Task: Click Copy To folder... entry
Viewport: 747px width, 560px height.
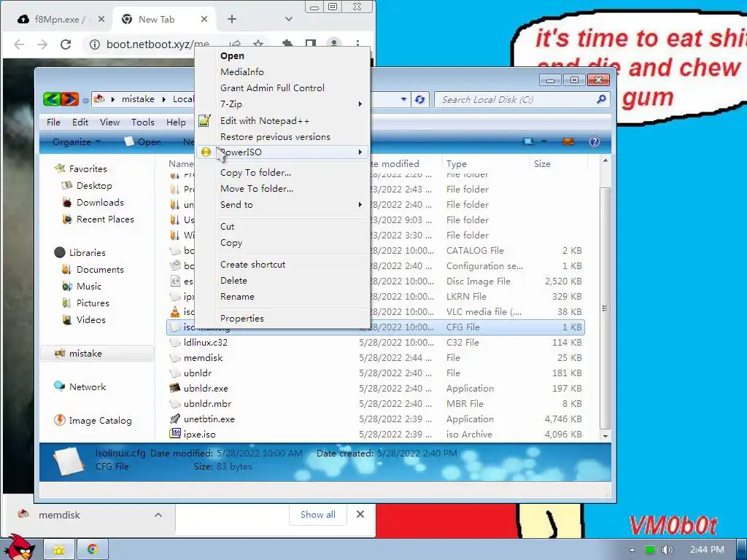Action: [x=282, y=172]
